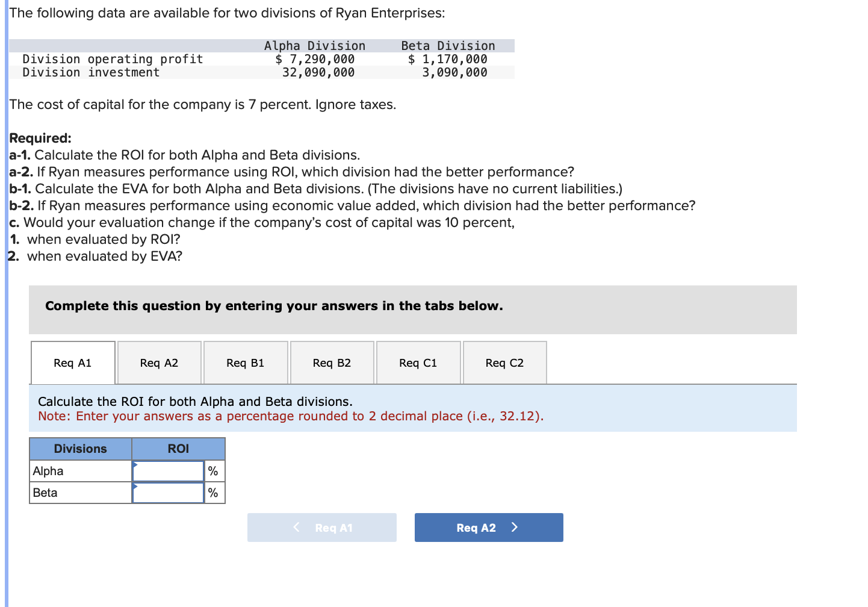The width and height of the screenshot is (868, 607).
Task: Click the percent symbol beside Alpha's ROI entry
Action: tap(212, 470)
